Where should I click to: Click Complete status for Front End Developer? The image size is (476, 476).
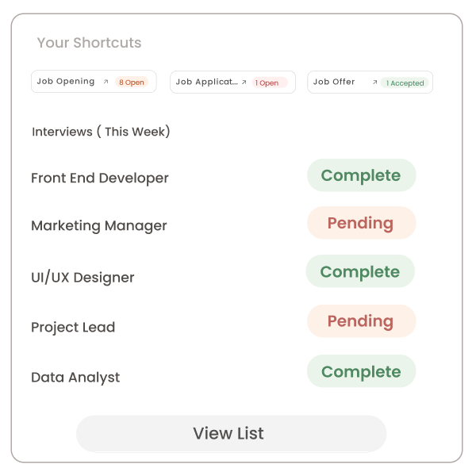click(361, 175)
